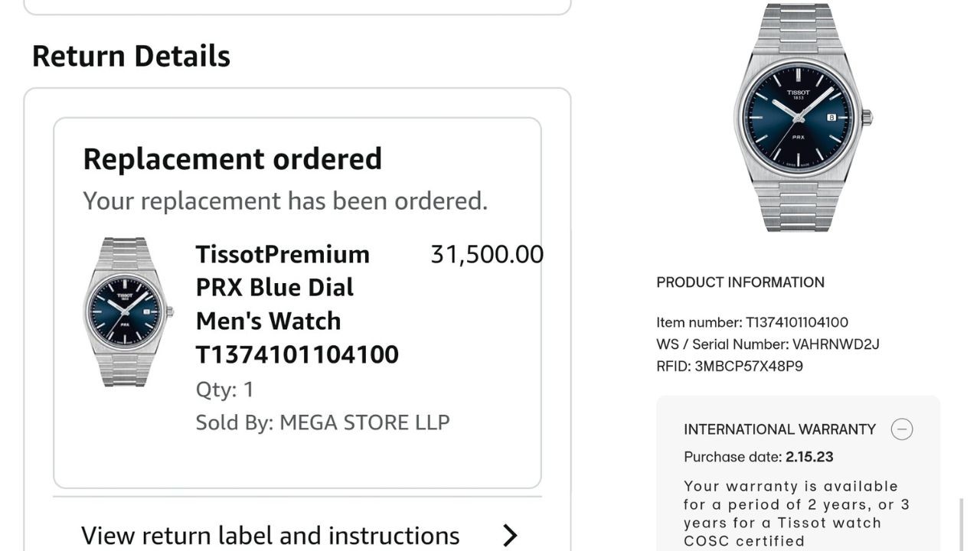Click the INTERNATIONAL WARRANTY header label
Image resolution: width=980 pixels, height=551 pixels.
779,429
